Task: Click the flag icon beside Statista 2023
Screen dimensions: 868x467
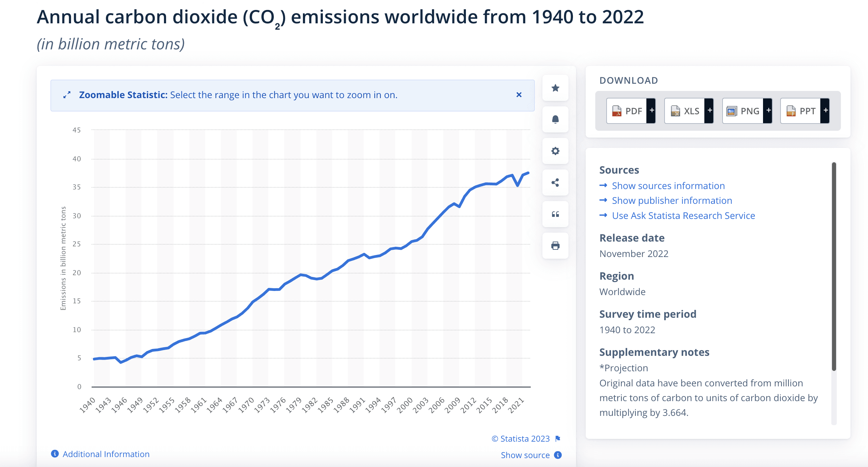Action: click(x=558, y=439)
